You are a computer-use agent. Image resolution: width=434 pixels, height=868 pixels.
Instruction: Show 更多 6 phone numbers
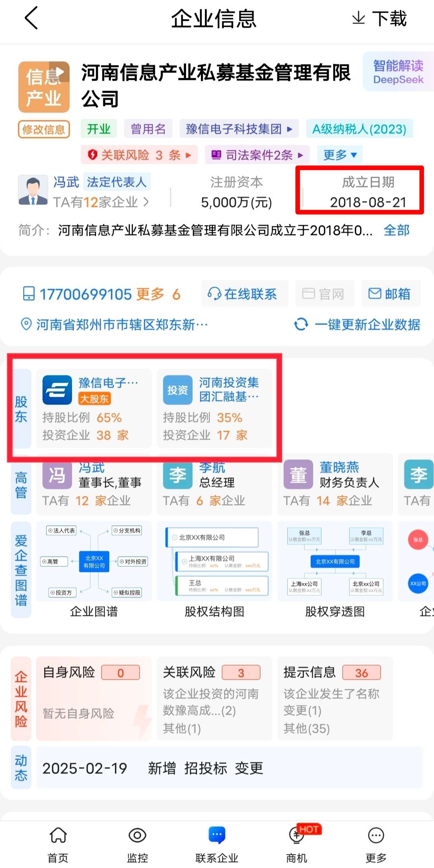(x=158, y=294)
